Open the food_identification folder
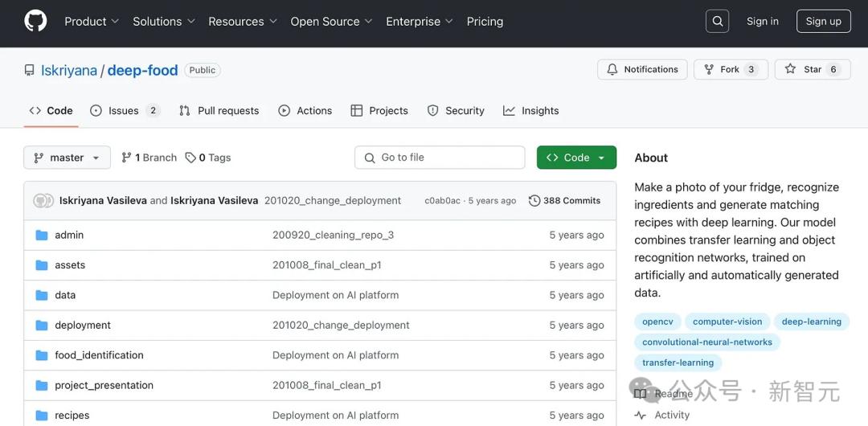 (x=99, y=355)
